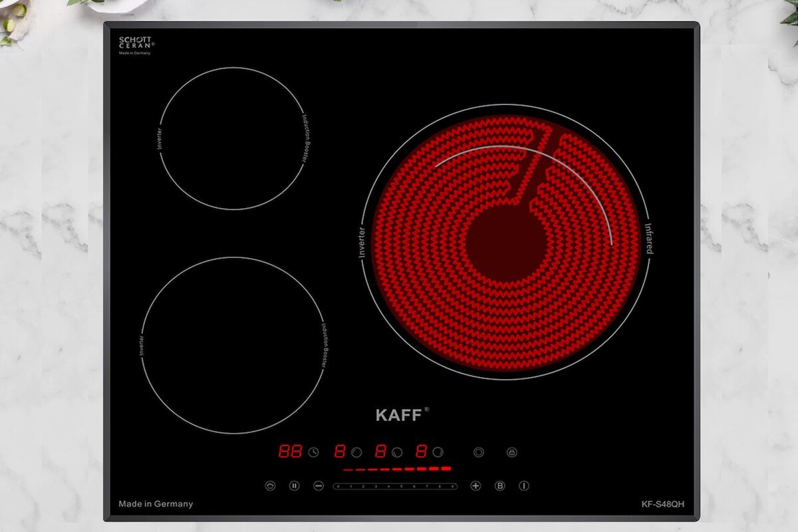
Task: Tap the upper-left induction cooking zone
Action: (x=232, y=138)
